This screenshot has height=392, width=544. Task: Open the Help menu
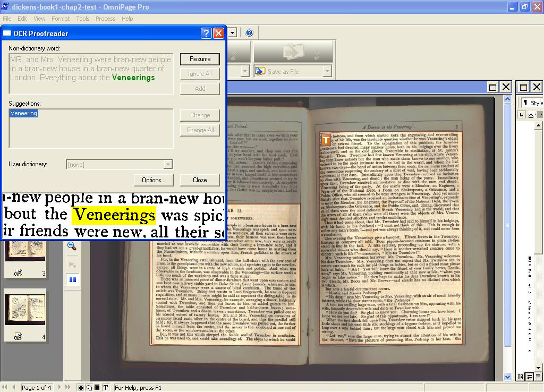click(x=127, y=19)
